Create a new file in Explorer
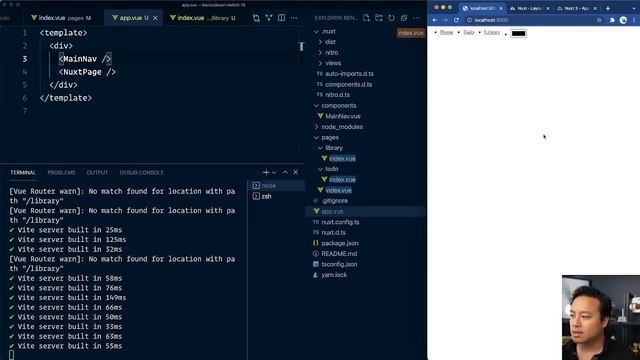 [366, 18]
